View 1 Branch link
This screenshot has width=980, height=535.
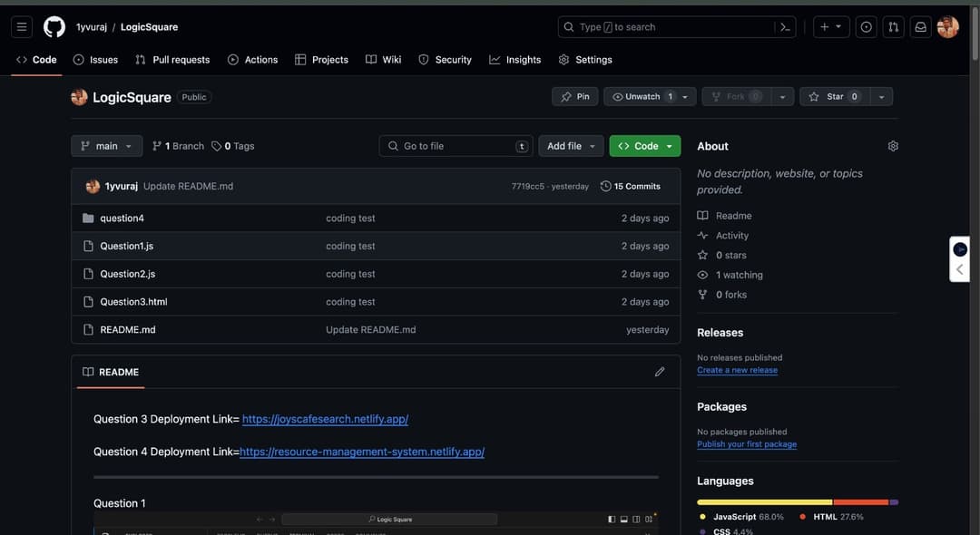[178, 146]
